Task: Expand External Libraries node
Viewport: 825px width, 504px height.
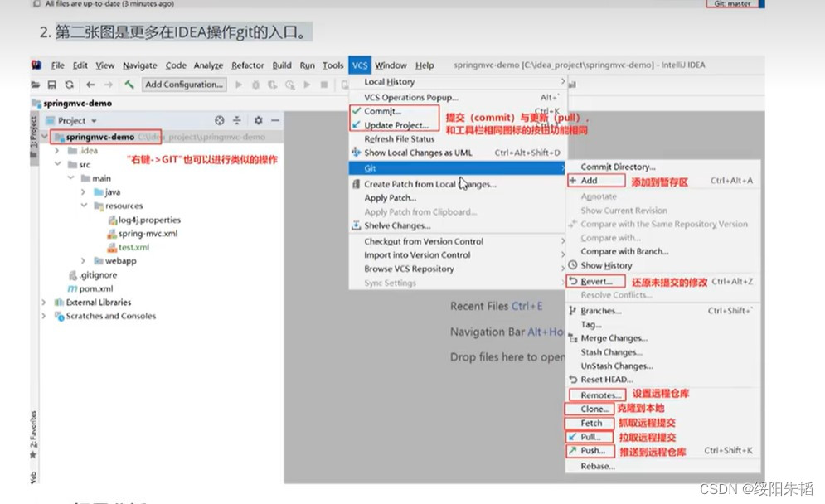Action: click(44, 303)
